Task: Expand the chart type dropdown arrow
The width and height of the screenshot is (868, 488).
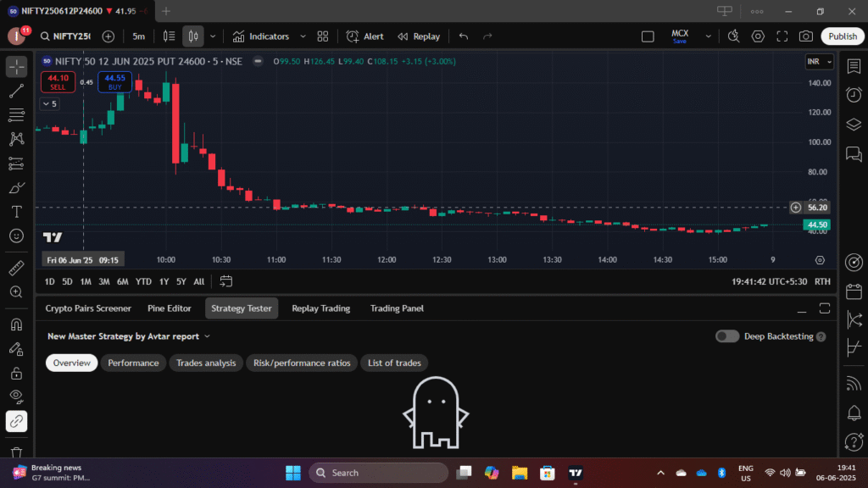Action: tap(213, 36)
